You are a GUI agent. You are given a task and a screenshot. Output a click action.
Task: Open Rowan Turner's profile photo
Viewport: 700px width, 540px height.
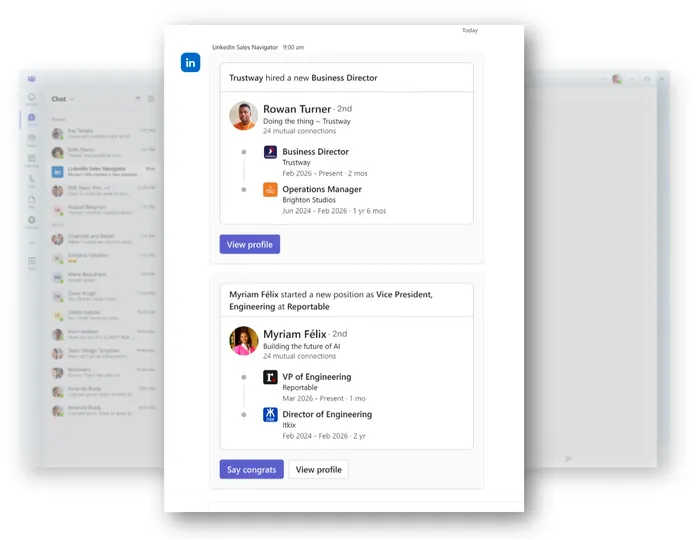[243, 116]
